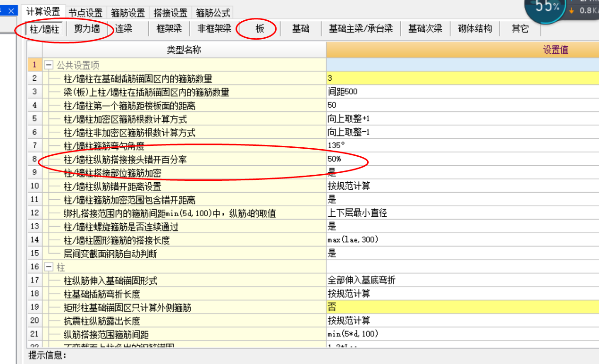This screenshot has width=599, height=364.
Task: Edit the min(5*d,100) value cell
Action: pyautogui.click(x=463, y=334)
